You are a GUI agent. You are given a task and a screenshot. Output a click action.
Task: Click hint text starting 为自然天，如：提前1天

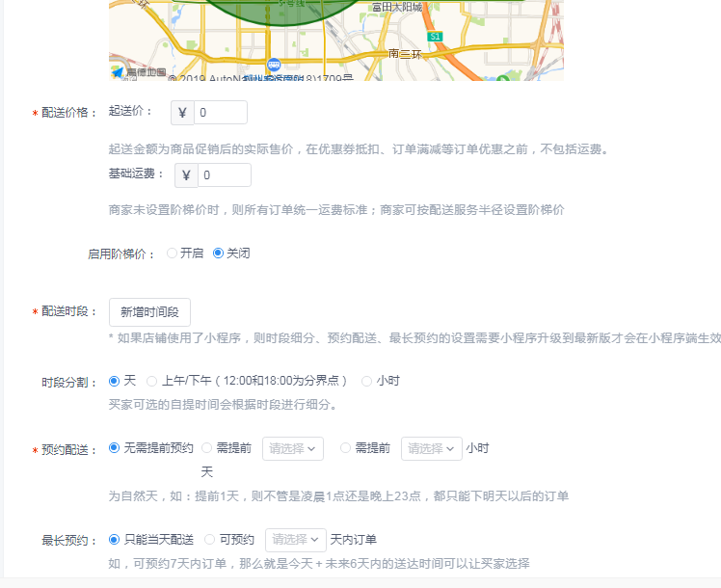click(338, 496)
